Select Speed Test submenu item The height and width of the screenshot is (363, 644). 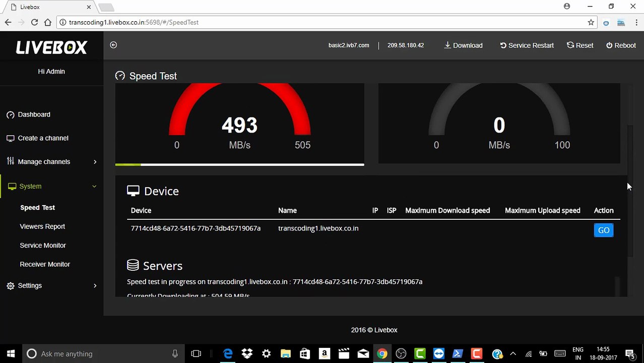point(37,208)
